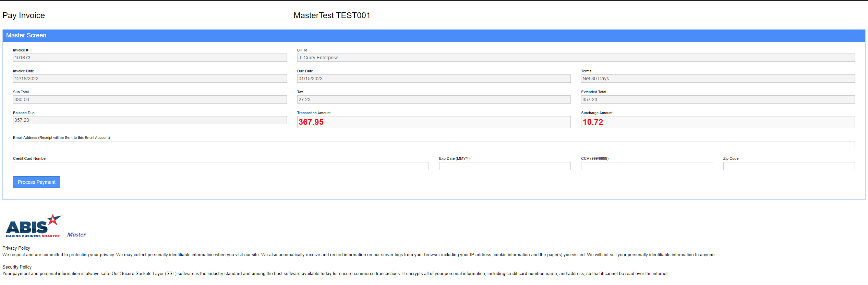868x285 pixels.
Task: Select the Terms field Net 30 Days
Action: point(718,79)
